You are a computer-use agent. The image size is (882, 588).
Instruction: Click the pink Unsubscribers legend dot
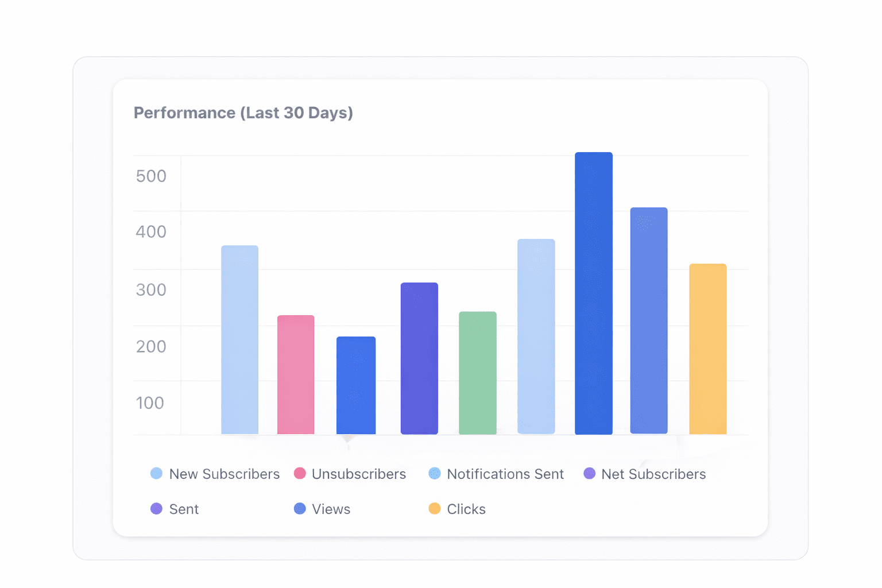pos(300,474)
